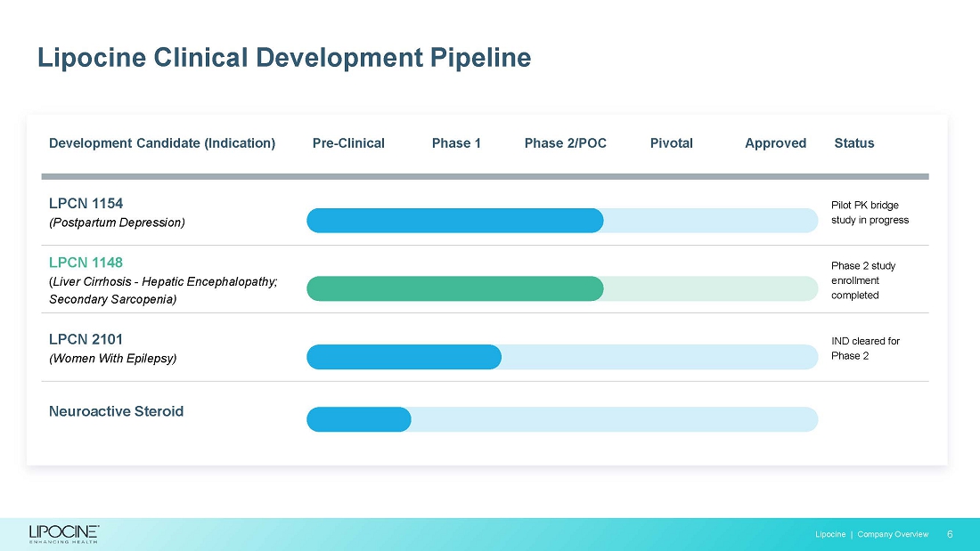Viewport: 980px width, 551px height.
Task: Select the 'Development Candidate (Indication)' column header
Action: 161,143
